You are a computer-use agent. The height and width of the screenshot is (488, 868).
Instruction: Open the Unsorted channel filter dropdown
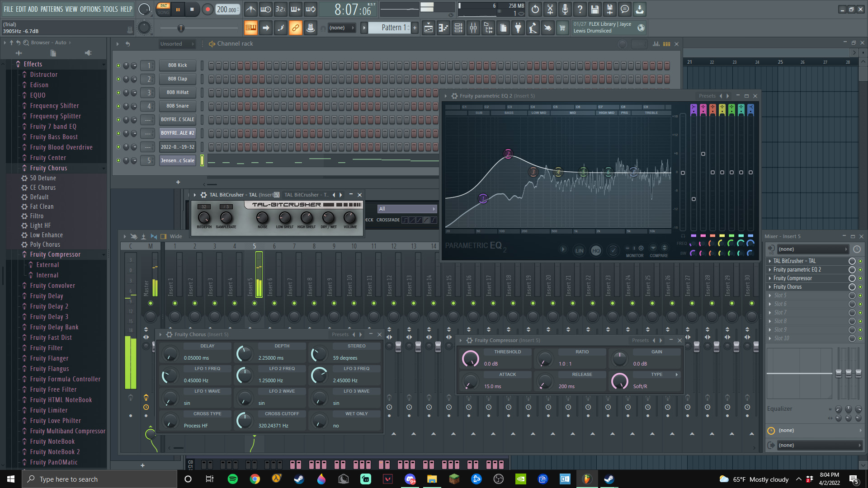tap(177, 44)
